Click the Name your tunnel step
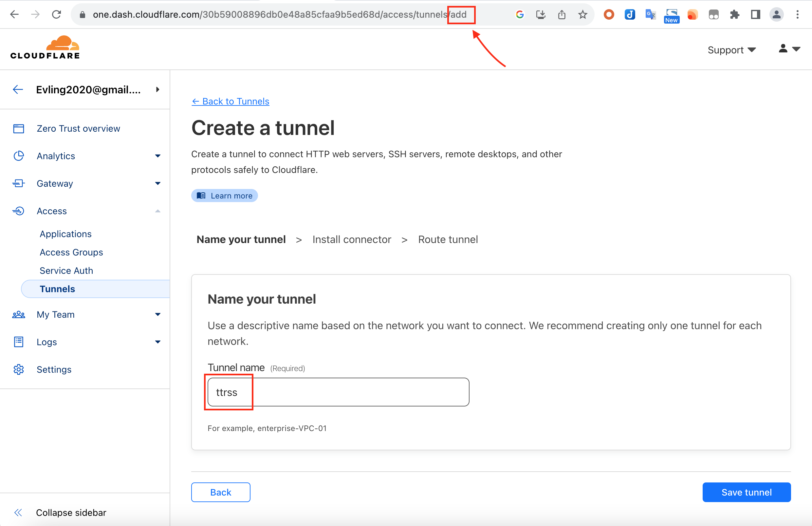This screenshot has height=526, width=812. (x=241, y=239)
